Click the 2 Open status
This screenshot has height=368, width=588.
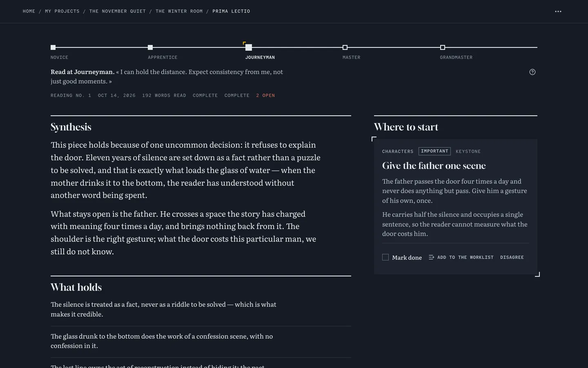[265, 95]
